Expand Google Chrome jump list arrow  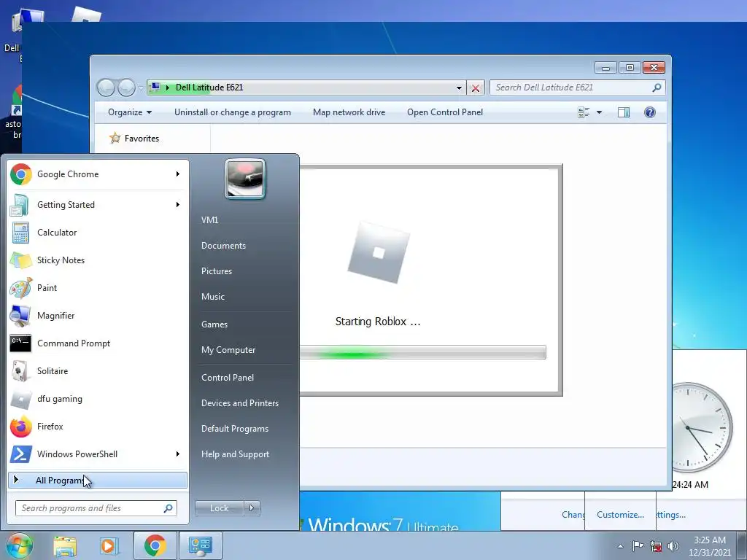click(x=178, y=174)
